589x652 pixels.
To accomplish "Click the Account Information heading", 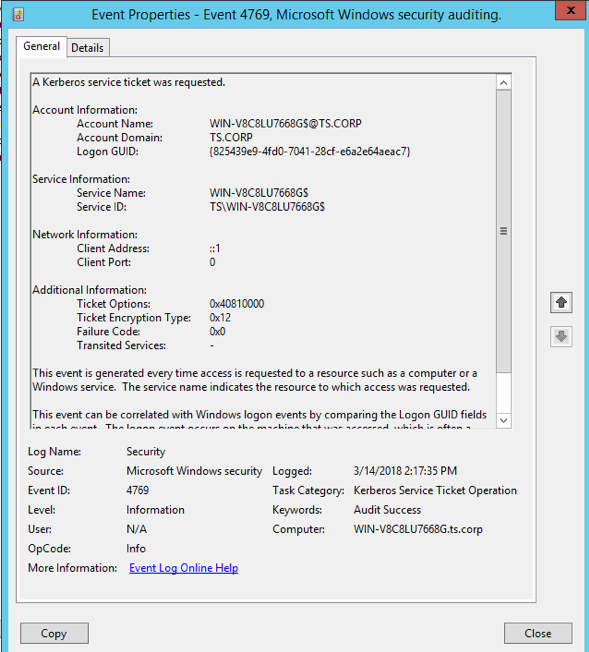I will click(x=85, y=110).
